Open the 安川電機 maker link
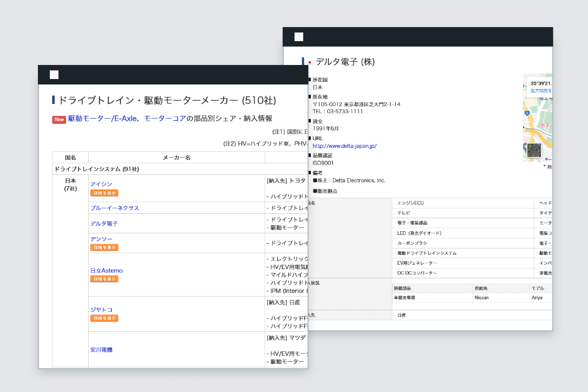 101,350
